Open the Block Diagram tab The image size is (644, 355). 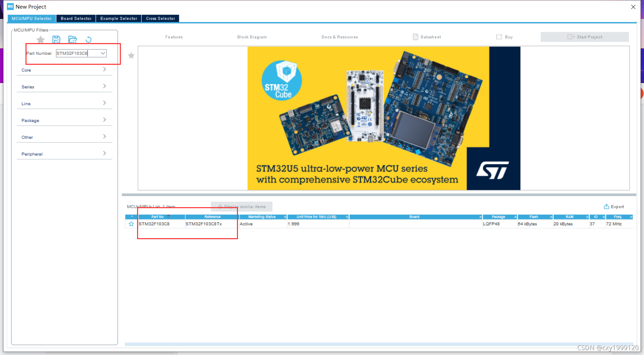click(x=252, y=37)
